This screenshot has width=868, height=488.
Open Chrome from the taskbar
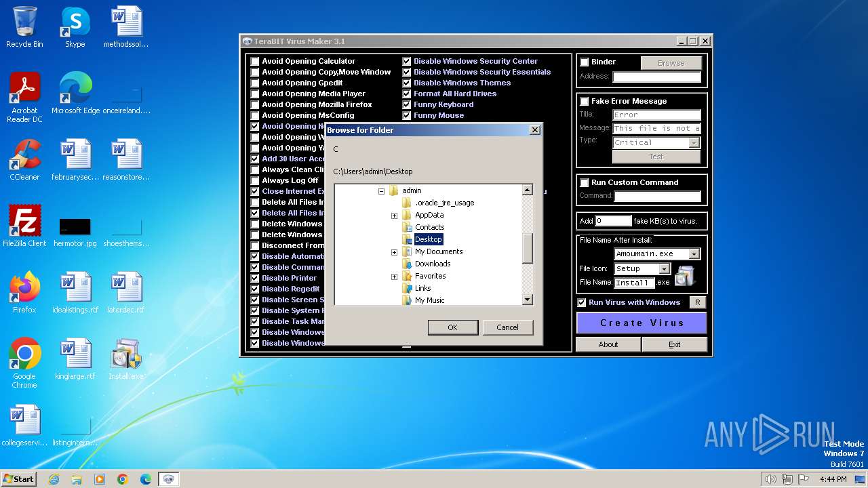[123, 479]
